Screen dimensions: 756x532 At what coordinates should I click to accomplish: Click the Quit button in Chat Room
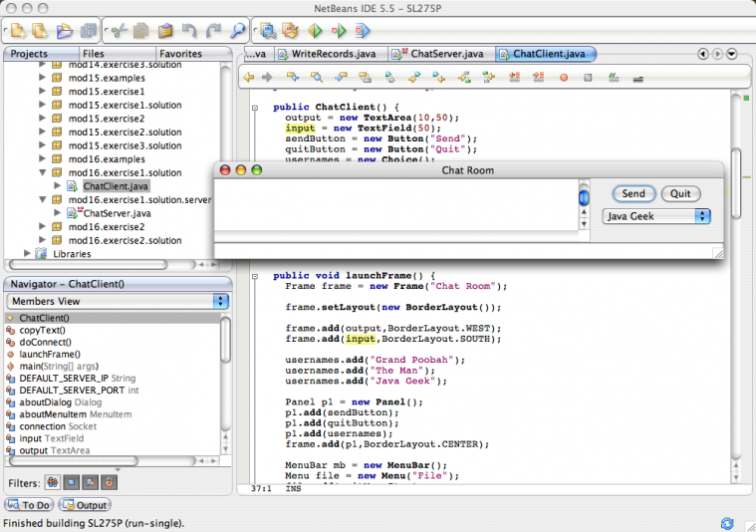[x=680, y=193]
